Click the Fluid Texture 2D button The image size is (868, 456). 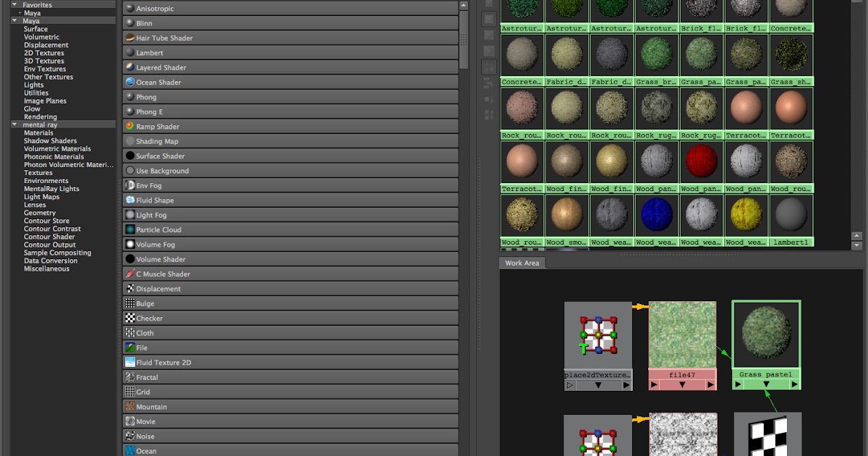[290, 363]
